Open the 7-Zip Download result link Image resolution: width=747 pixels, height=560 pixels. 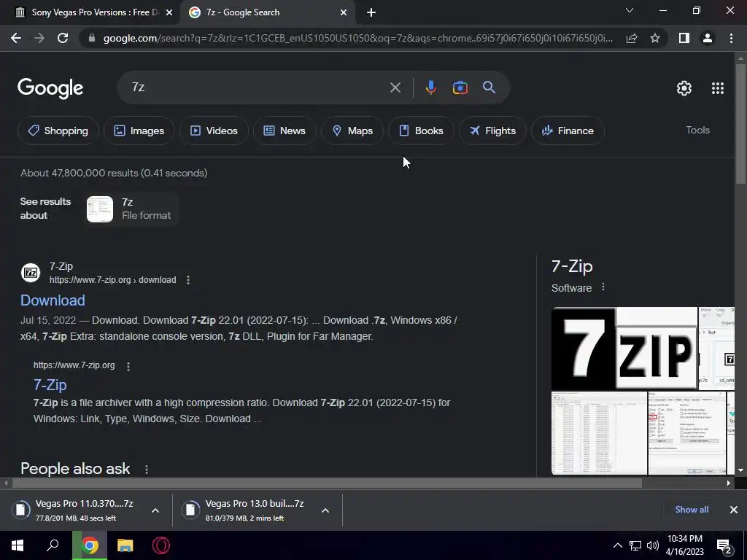pyautogui.click(x=53, y=300)
